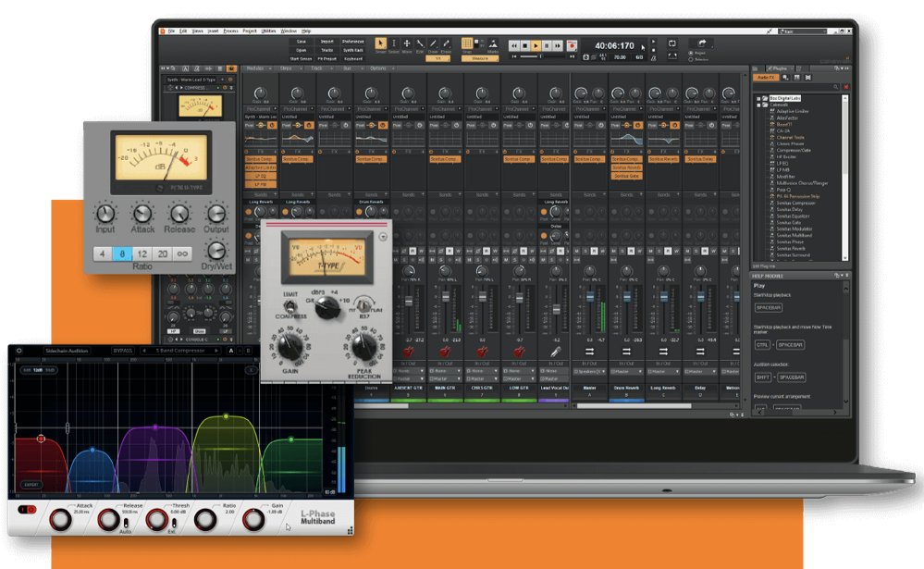Click the LOW GTR guitar track icon
This screenshot has height=569, width=924.
click(x=519, y=352)
